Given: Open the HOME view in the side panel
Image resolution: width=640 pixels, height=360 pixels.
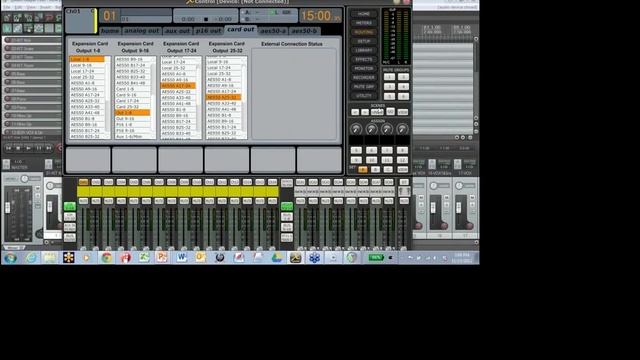Looking at the screenshot, I should [x=363, y=14].
